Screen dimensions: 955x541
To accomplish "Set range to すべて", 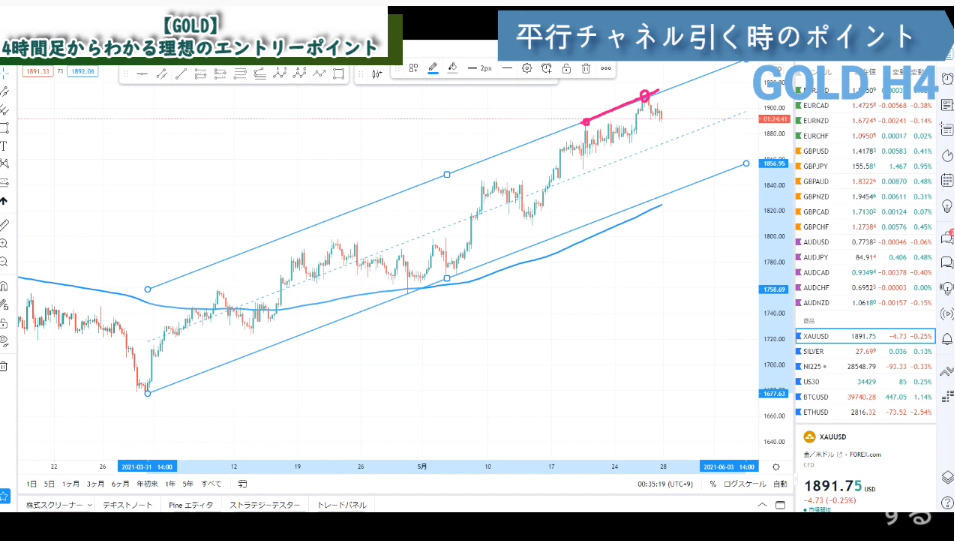I will [x=211, y=484].
